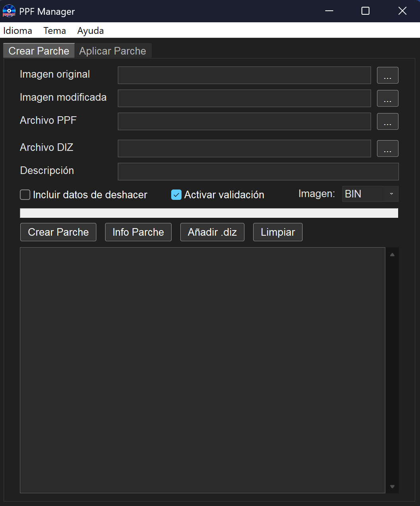Open the Imagen BIN dropdown
Viewport: 420px width, 506px height.
point(370,194)
